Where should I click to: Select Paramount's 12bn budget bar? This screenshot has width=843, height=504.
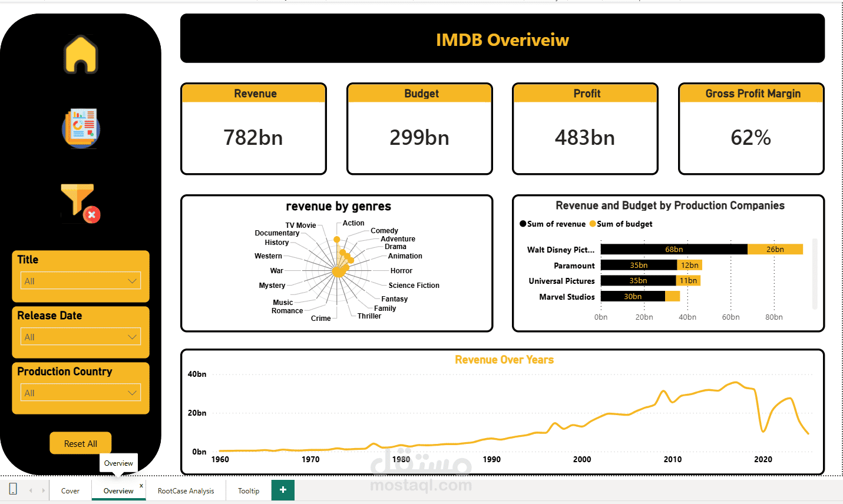coord(689,266)
